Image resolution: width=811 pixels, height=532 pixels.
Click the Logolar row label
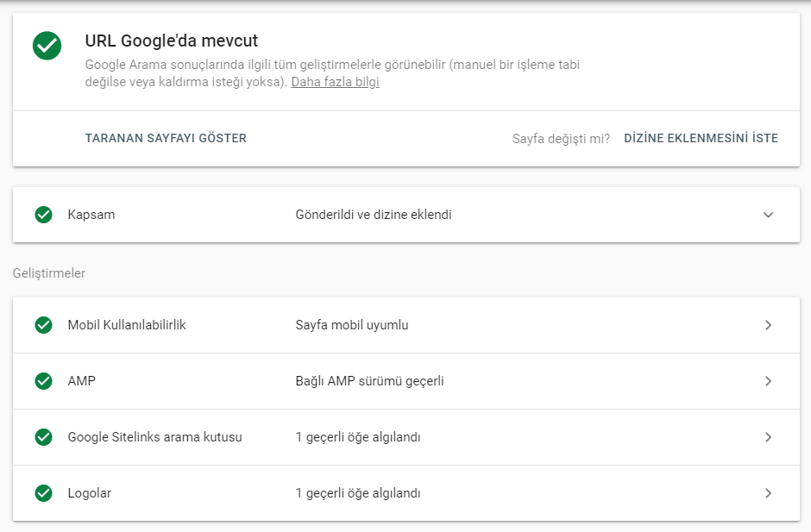click(x=89, y=493)
